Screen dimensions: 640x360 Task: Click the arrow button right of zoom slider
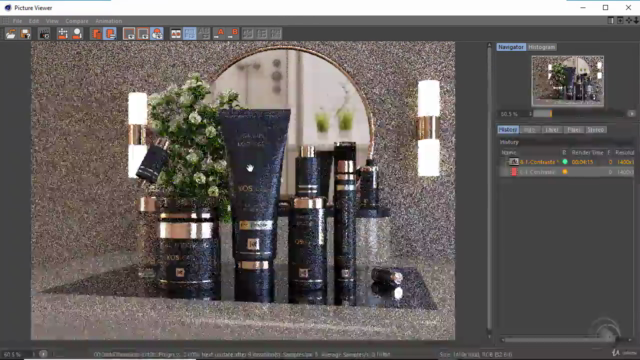click(x=631, y=114)
